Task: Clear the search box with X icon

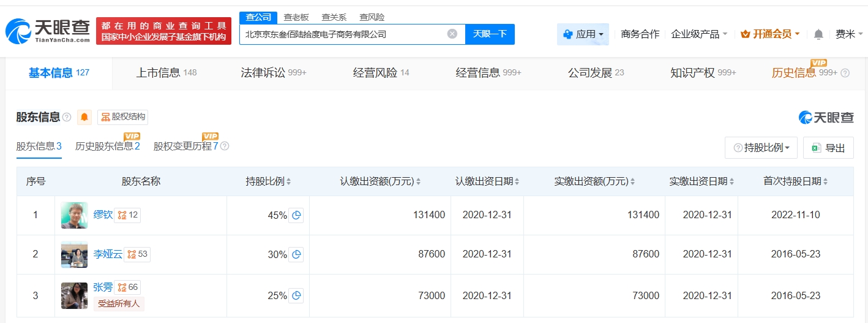Action: coord(452,34)
